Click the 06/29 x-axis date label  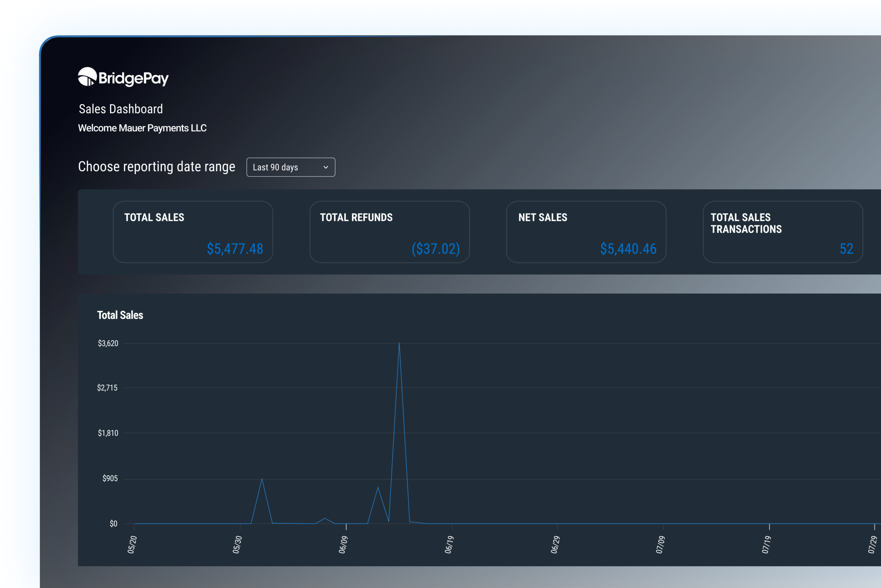(x=555, y=545)
